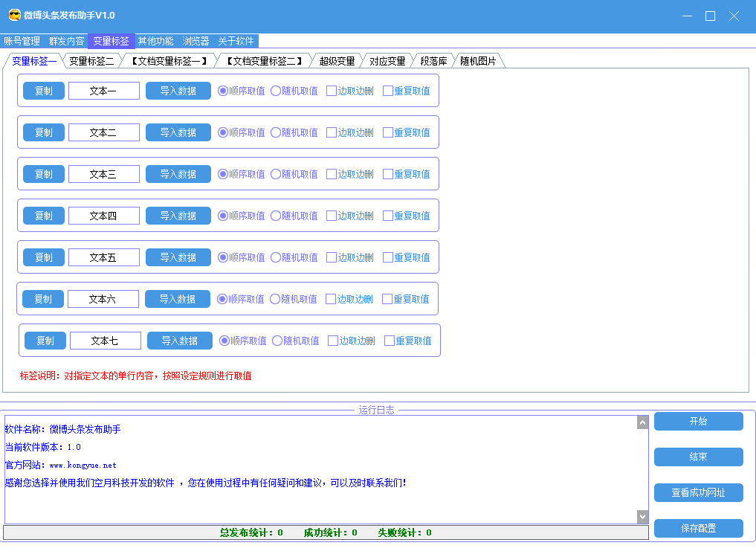The image size is (756, 557).
Task: Click the 结束 button
Action: 698,457
